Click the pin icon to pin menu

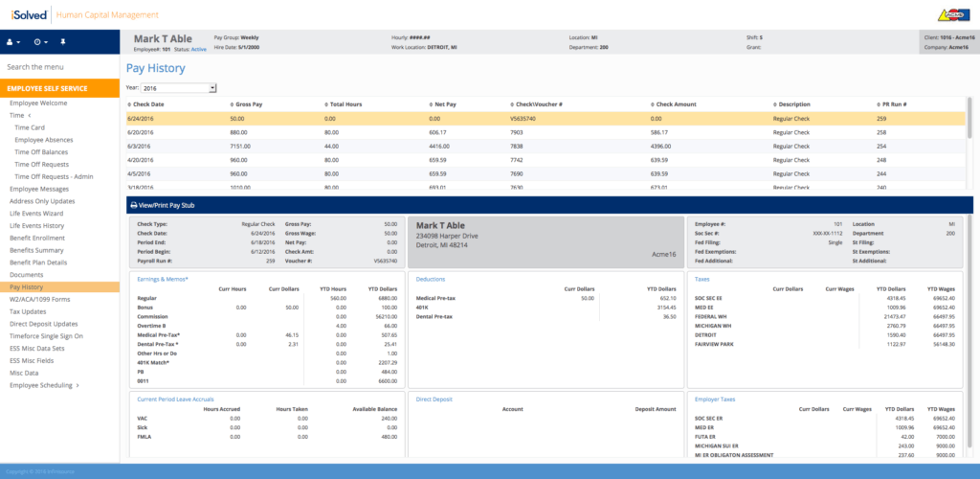click(x=63, y=42)
